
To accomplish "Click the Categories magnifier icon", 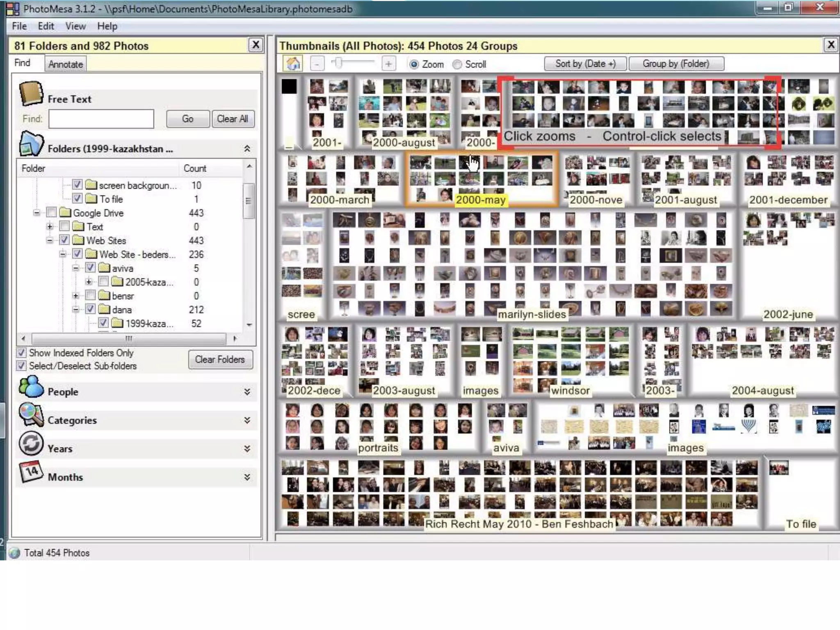I will pyautogui.click(x=31, y=415).
